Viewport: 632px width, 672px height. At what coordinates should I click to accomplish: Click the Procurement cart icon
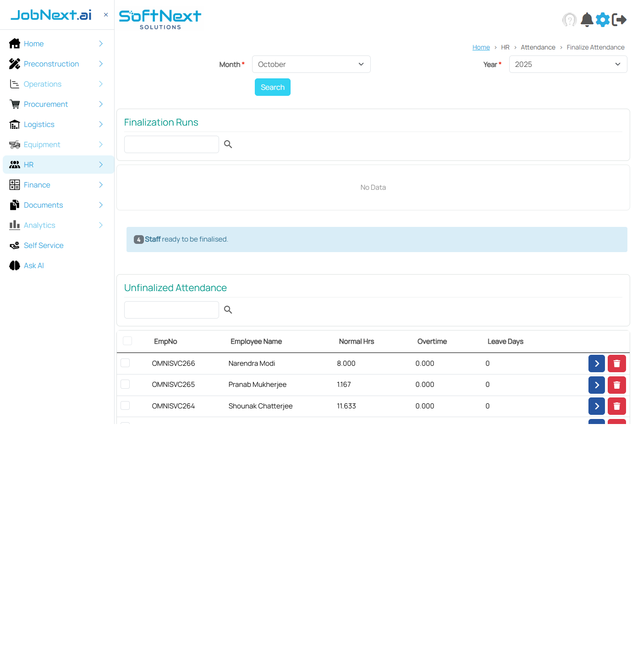point(14,104)
